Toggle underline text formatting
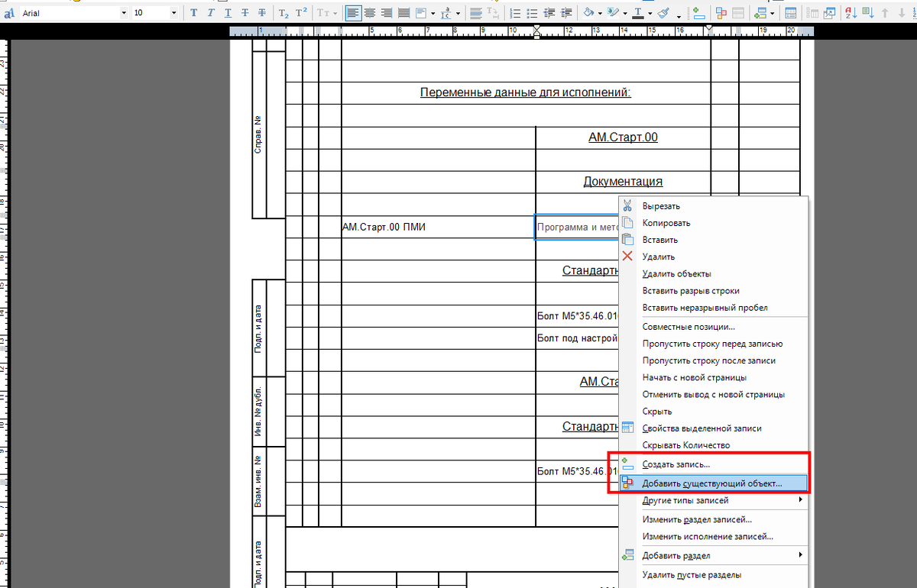This screenshot has width=917, height=588. pyautogui.click(x=228, y=13)
